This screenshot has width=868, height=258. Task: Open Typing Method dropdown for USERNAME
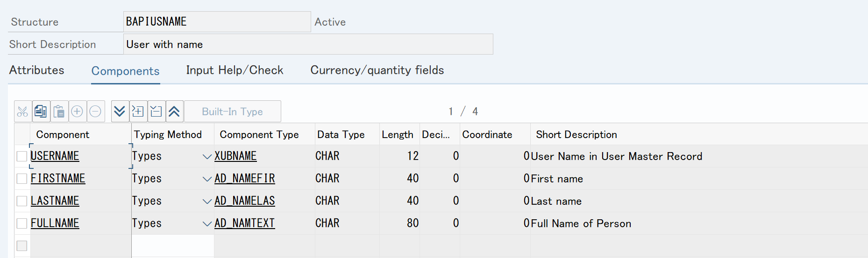pos(207,157)
